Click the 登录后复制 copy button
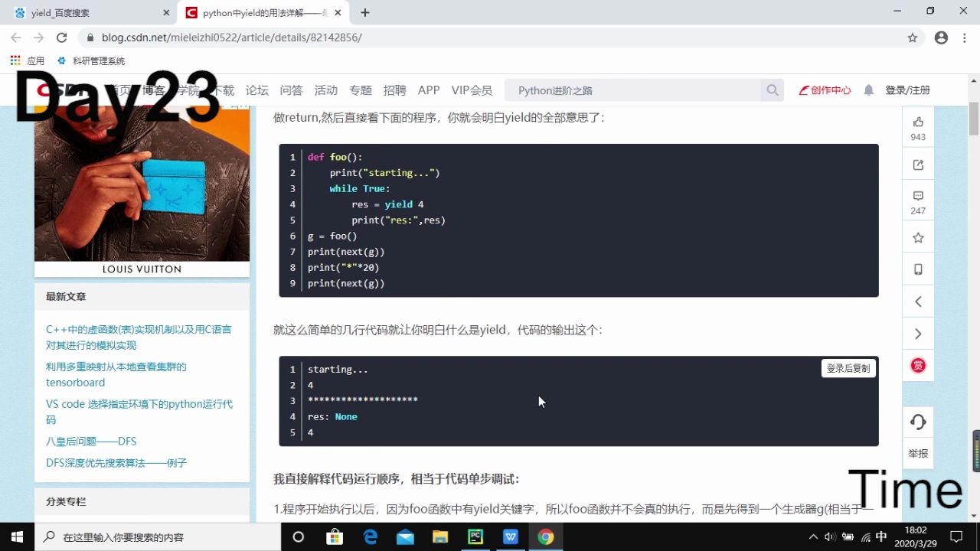 coord(848,368)
